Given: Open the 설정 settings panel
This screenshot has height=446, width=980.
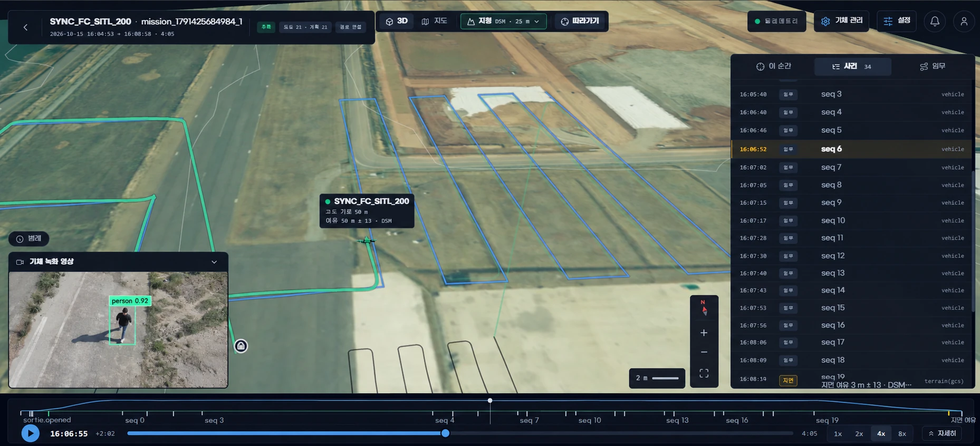Looking at the screenshot, I should pyautogui.click(x=897, y=21).
